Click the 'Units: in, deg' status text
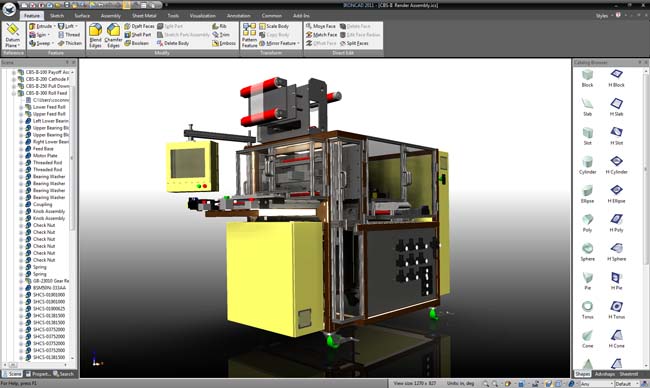The image size is (650, 388). point(460,383)
